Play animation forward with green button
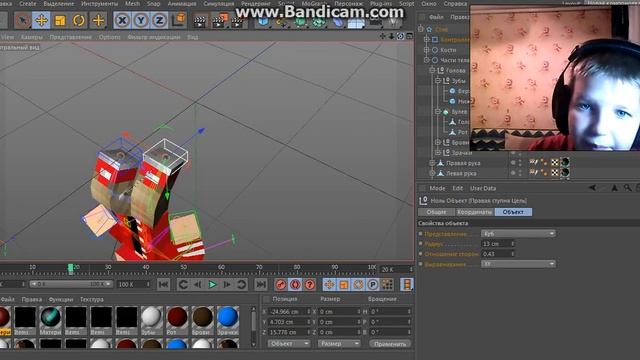The width and height of the screenshot is (640, 360). (212, 284)
